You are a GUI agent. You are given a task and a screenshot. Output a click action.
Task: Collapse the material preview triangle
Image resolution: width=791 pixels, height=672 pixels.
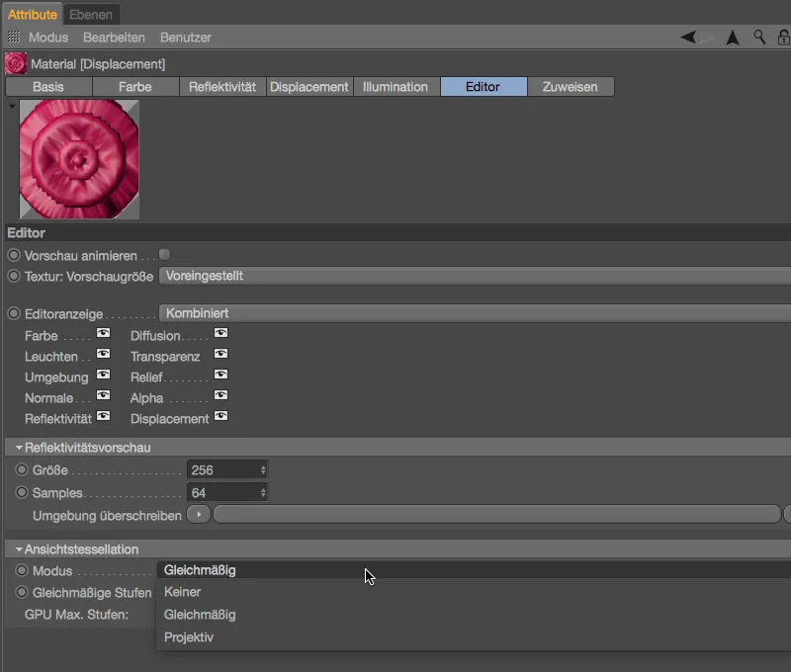click(12, 107)
